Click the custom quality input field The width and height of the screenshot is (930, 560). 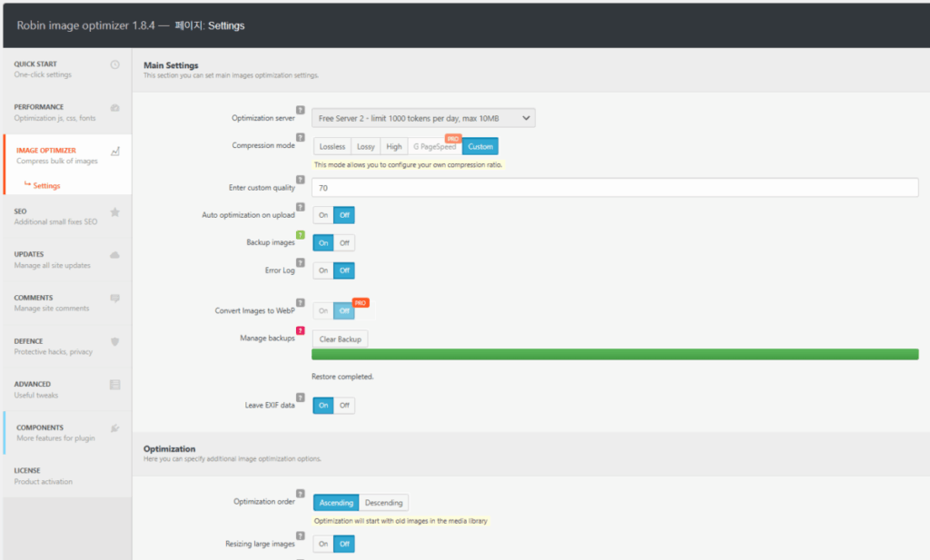615,188
